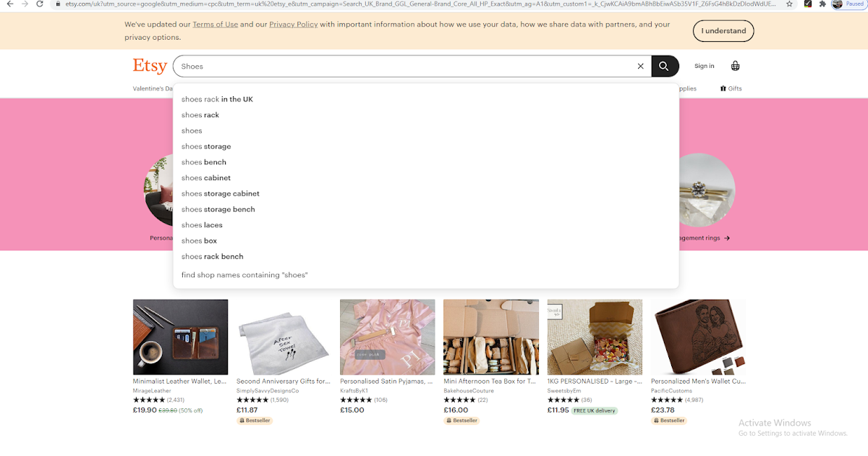Click the search magnifying glass button
Image resolution: width=868 pixels, height=456 pixels.
(x=664, y=66)
